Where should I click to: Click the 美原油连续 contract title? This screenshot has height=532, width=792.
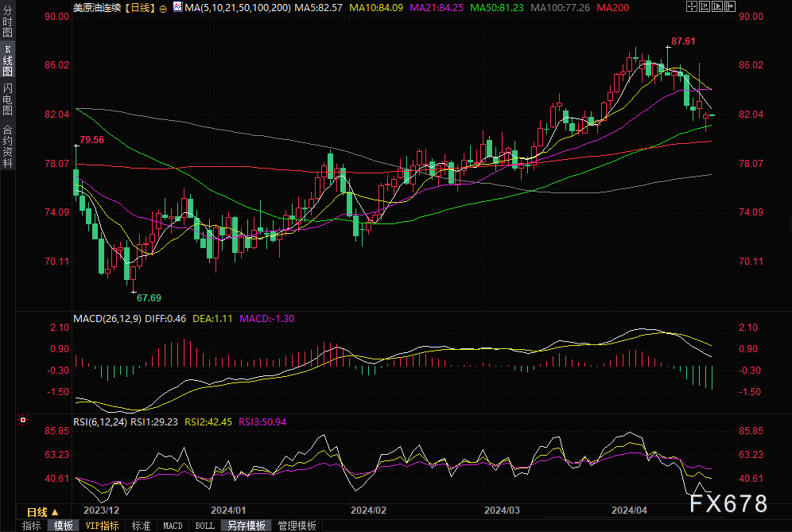pos(99,7)
